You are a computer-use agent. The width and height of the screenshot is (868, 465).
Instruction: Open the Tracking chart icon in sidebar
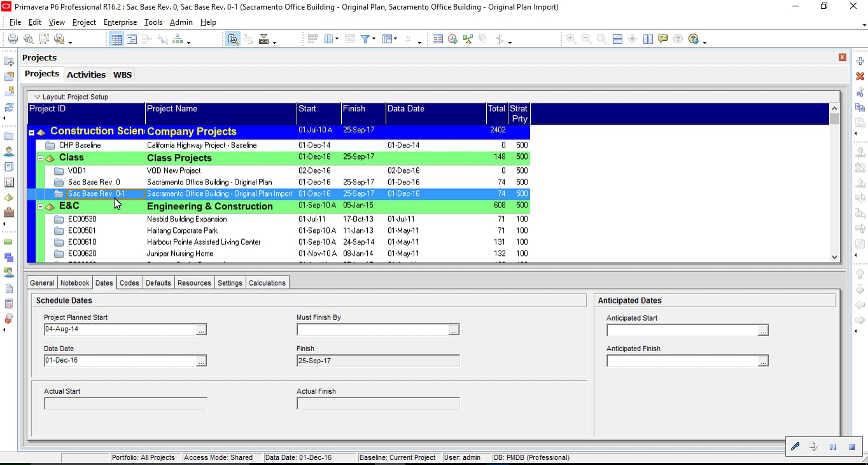(x=9, y=182)
